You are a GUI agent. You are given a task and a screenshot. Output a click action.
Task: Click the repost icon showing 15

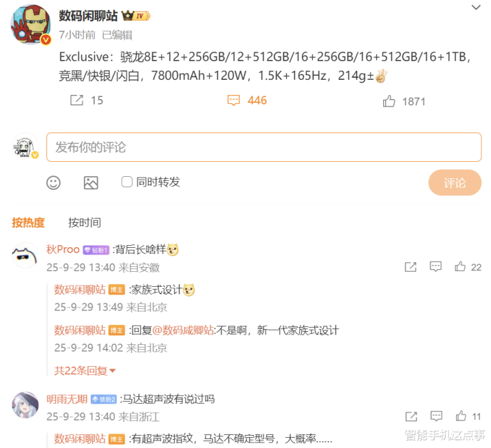click(x=76, y=100)
